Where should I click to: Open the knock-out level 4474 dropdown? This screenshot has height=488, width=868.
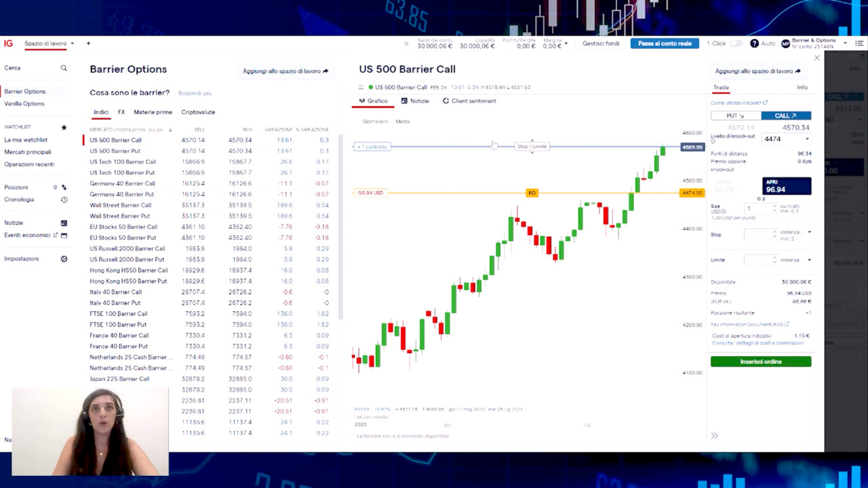(x=806, y=139)
